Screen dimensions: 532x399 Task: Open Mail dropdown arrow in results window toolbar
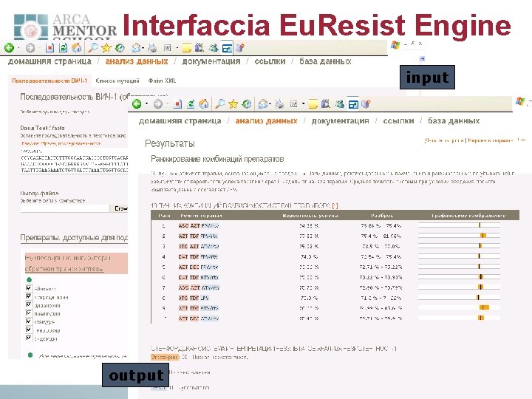(270, 104)
